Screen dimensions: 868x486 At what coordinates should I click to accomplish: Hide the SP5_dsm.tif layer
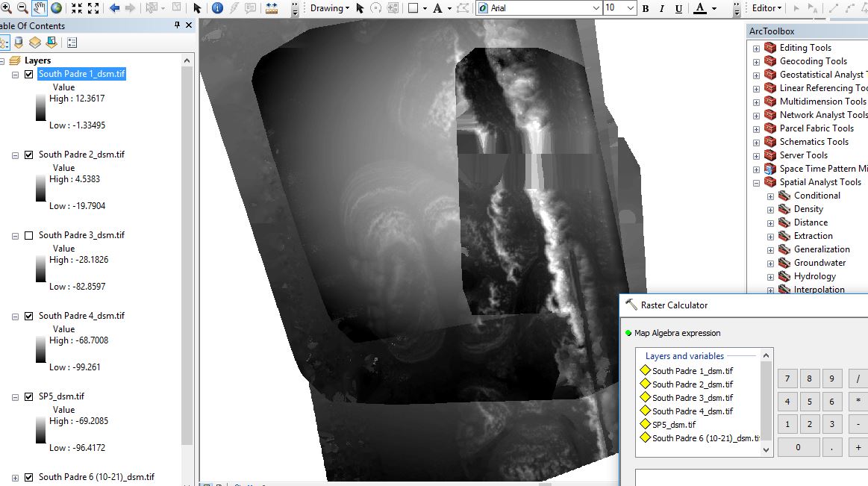tap(29, 396)
